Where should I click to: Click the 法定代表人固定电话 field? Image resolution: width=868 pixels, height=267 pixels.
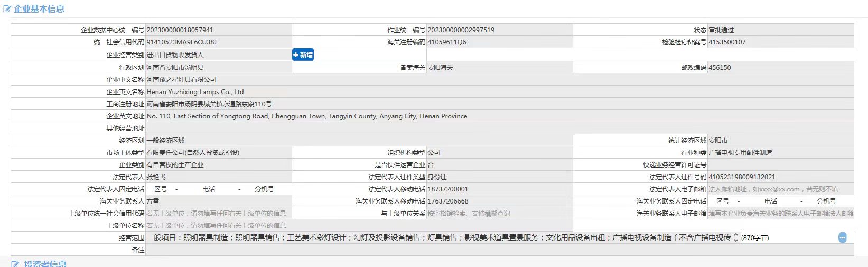coord(219,189)
